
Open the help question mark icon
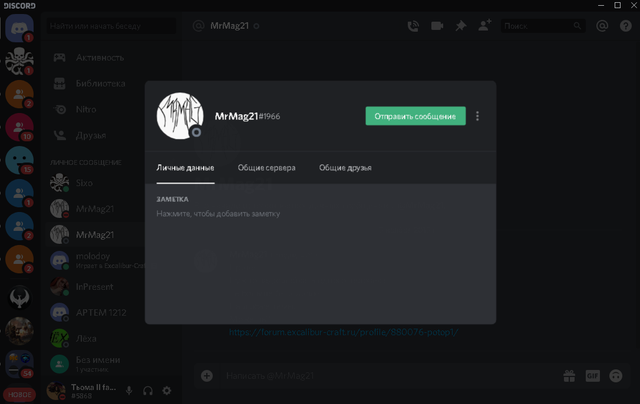pos(626,26)
